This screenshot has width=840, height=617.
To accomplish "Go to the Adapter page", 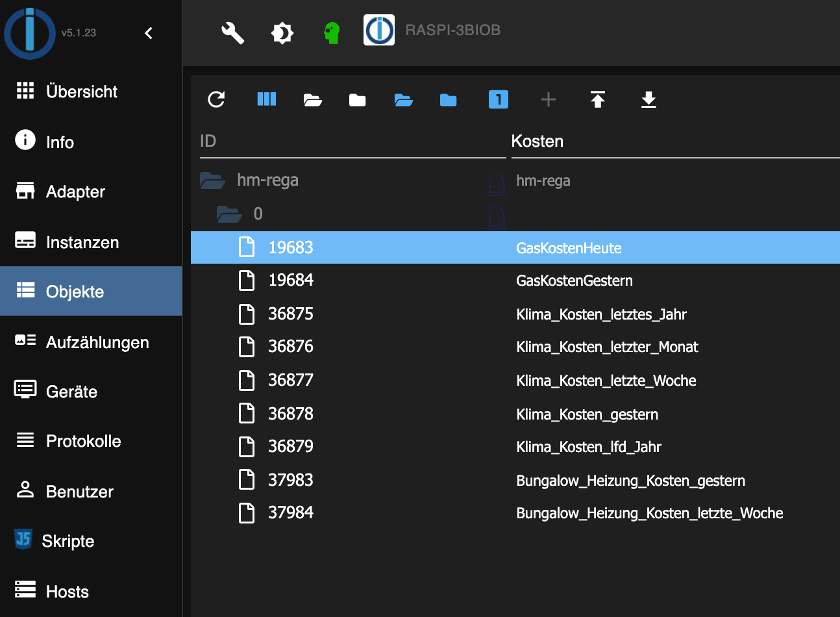I will click(91, 192).
